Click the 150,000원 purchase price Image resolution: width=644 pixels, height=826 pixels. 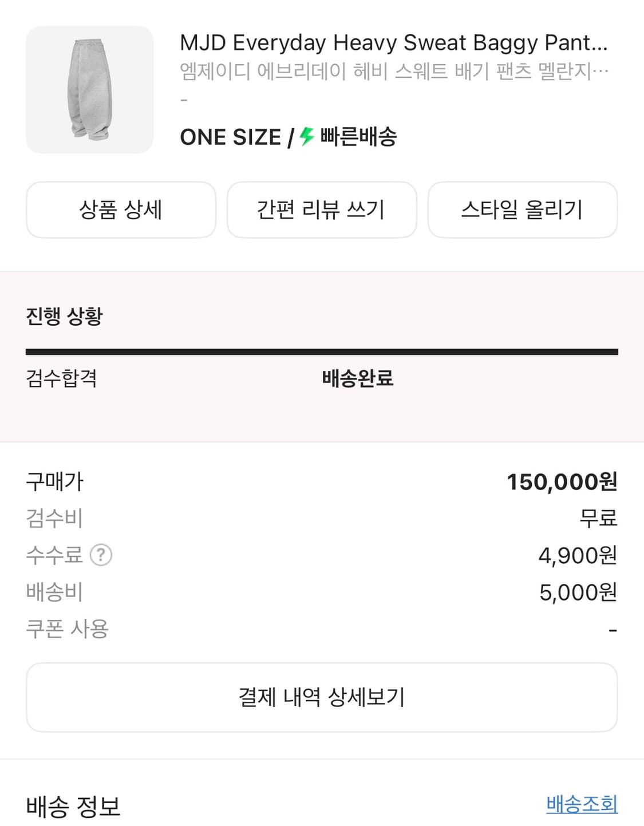[x=562, y=482]
